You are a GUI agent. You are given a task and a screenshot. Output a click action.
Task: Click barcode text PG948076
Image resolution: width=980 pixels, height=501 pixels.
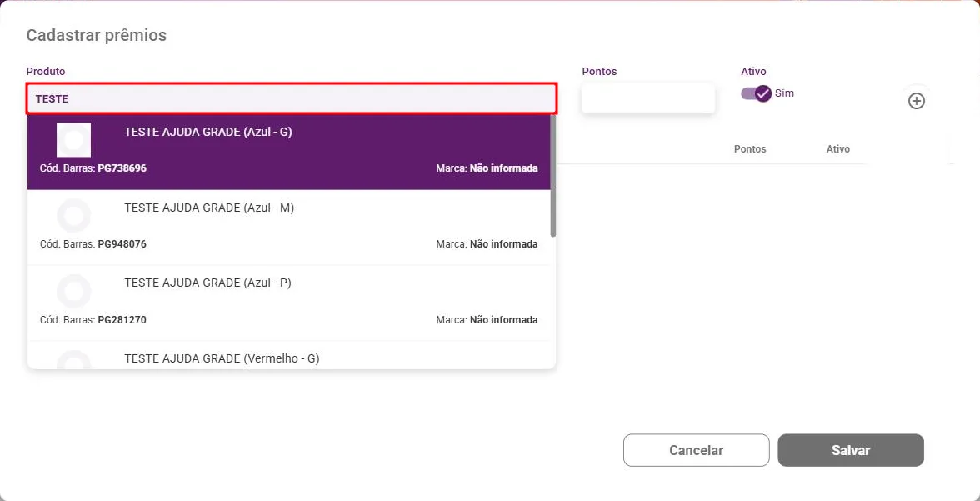122,244
